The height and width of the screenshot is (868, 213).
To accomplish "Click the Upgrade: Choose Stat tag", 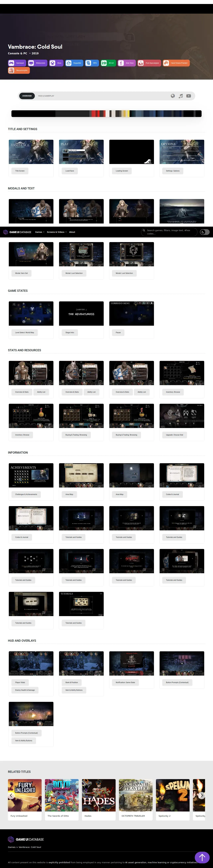I will coord(175,435).
